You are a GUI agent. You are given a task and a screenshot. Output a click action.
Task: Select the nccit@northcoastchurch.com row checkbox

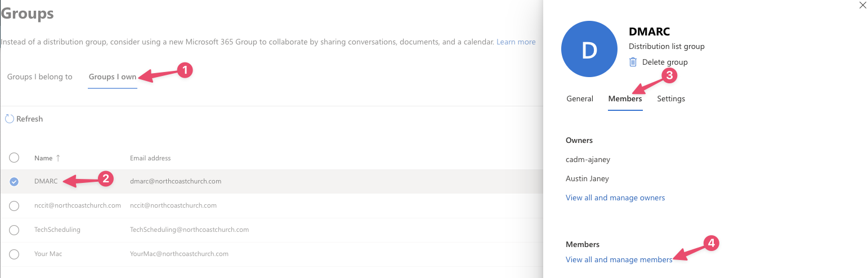click(x=14, y=205)
